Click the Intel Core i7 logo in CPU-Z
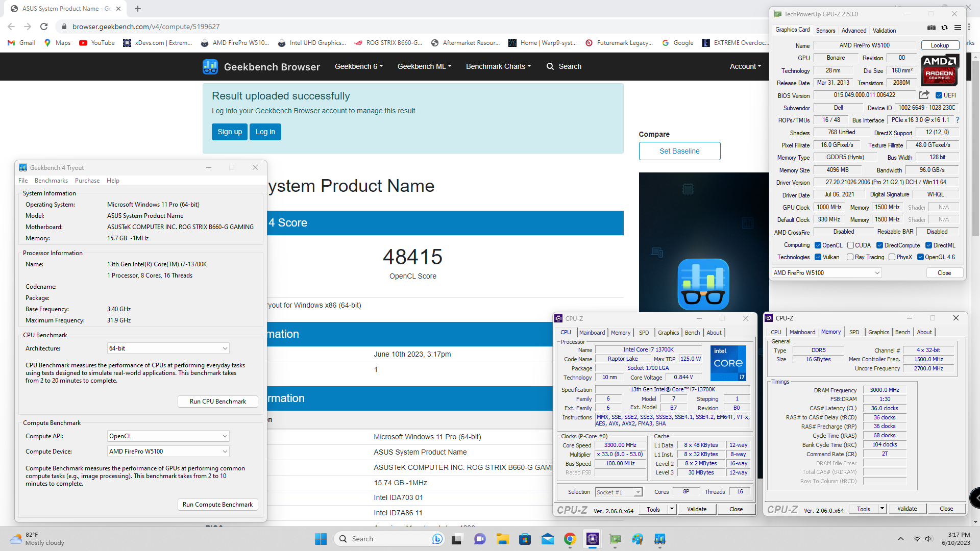980x551 pixels. (x=728, y=363)
